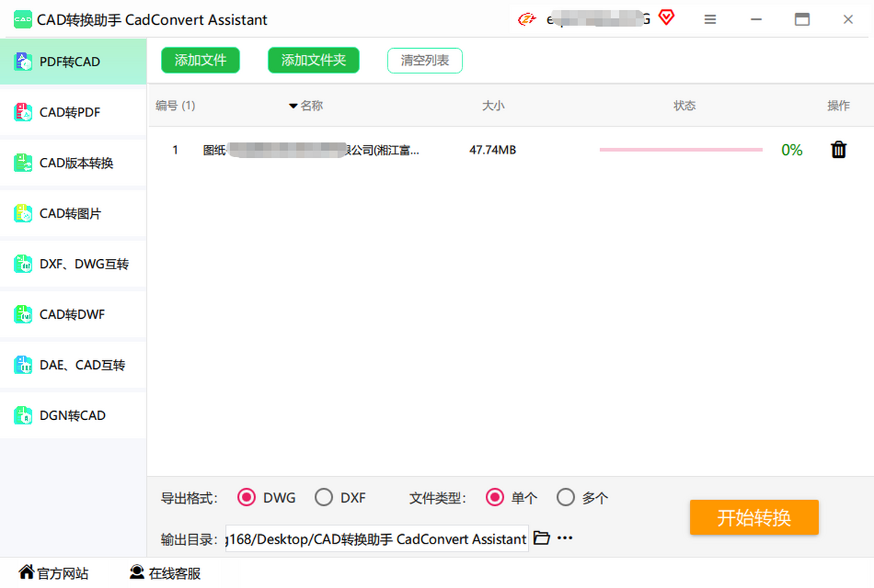Open the CAD转图片 sidebar tab
This screenshot has width=874, height=588.
coord(70,214)
